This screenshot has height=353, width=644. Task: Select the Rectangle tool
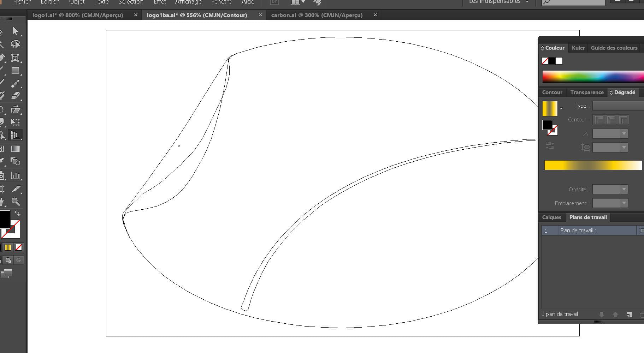pos(15,71)
